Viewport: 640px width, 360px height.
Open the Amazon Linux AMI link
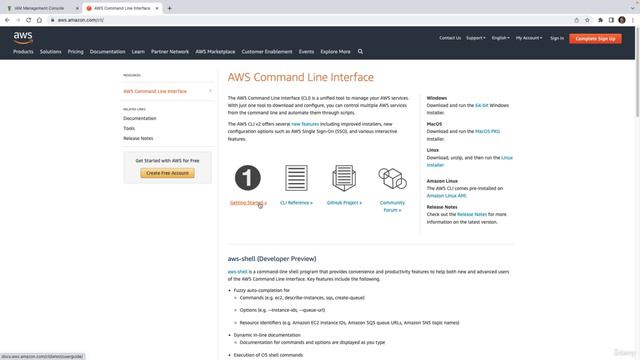point(447,196)
